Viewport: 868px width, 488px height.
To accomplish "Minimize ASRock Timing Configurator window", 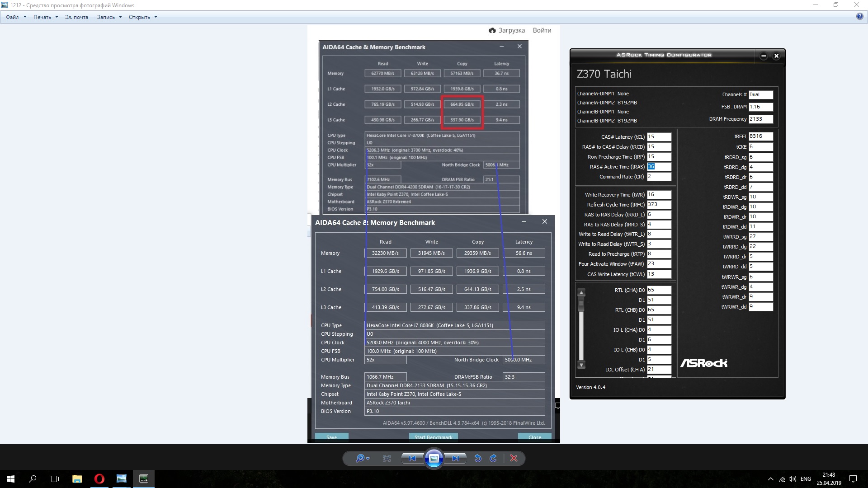I will pos(764,56).
